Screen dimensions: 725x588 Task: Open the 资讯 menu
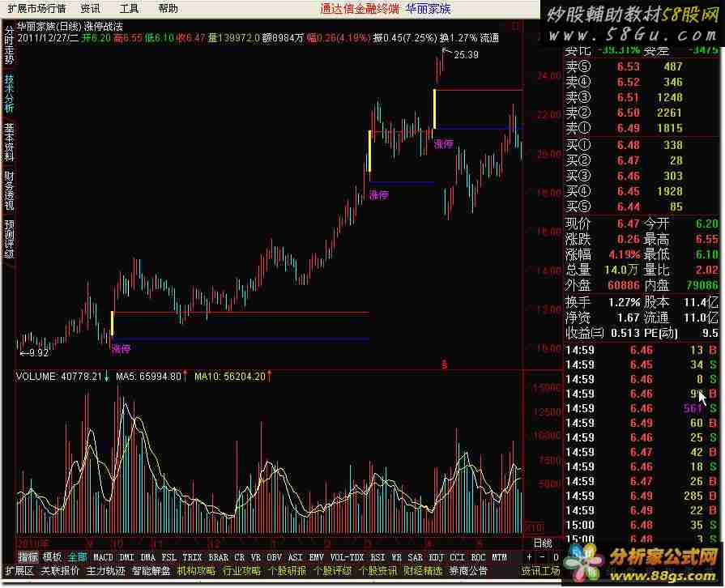(90, 8)
